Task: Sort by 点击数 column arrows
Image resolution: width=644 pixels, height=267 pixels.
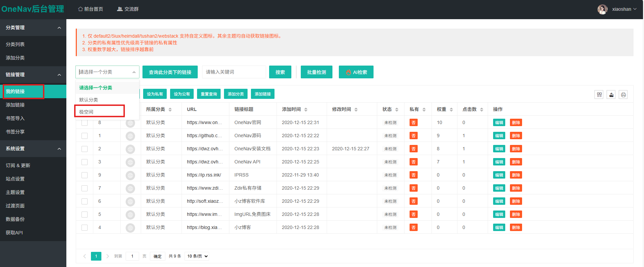Action: click(482, 110)
